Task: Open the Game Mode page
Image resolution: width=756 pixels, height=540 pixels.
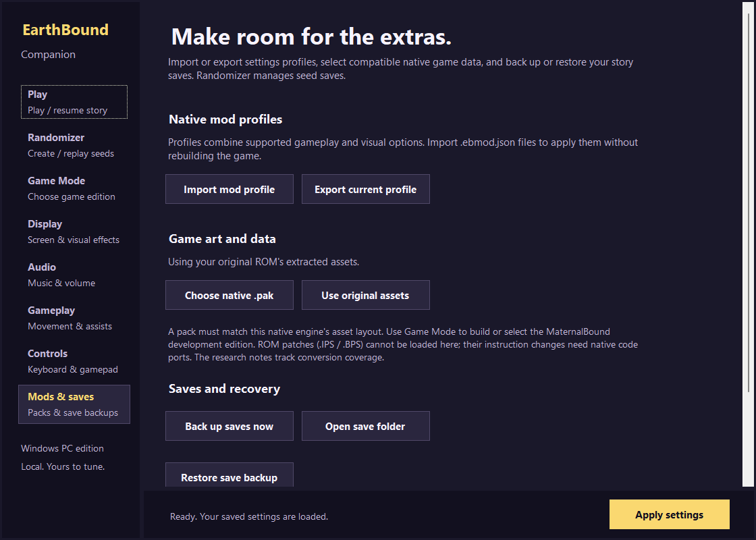Action: [74, 188]
